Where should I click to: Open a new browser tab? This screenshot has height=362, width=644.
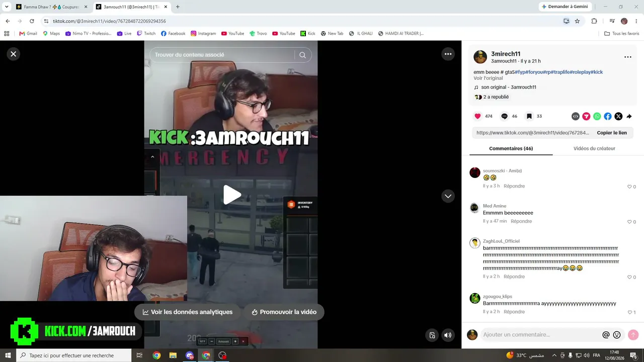click(178, 7)
